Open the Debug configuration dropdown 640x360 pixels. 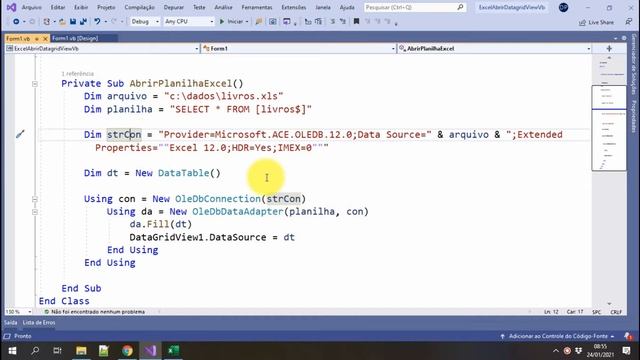pos(145,21)
